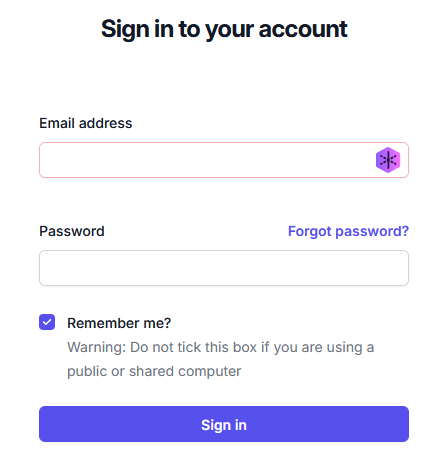Open autofill via the email field icon
Screen dimensions: 448x458
coord(388,160)
